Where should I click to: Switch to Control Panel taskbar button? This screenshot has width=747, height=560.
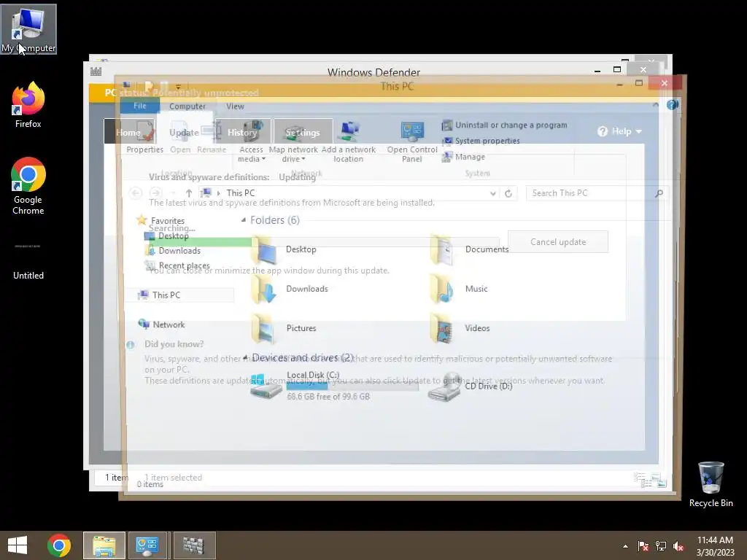pos(147,545)
